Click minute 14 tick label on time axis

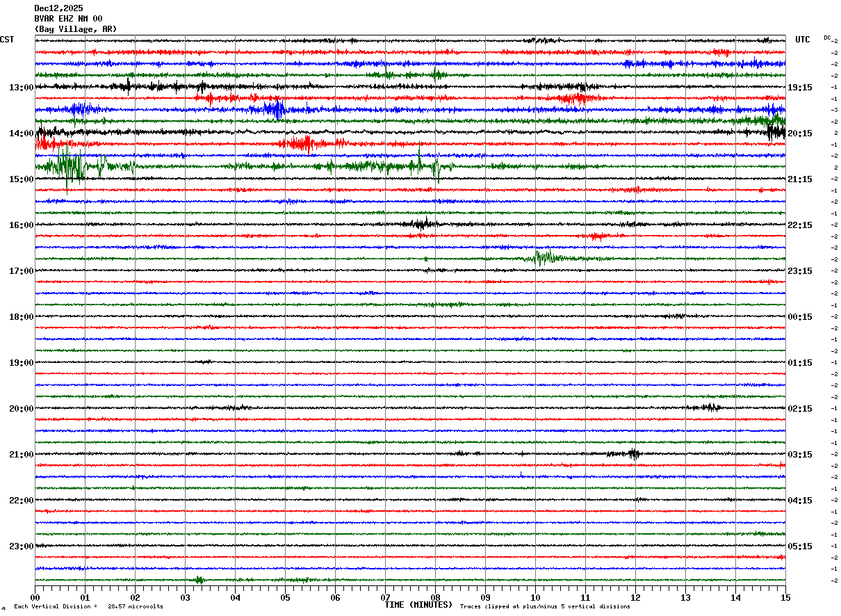click(735, 597)
